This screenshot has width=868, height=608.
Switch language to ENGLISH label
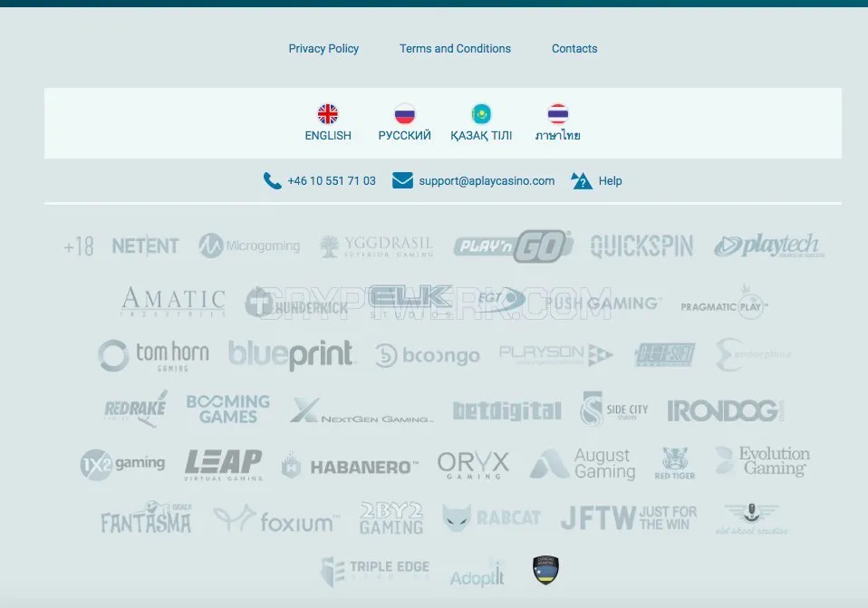(x=328, y=136)
